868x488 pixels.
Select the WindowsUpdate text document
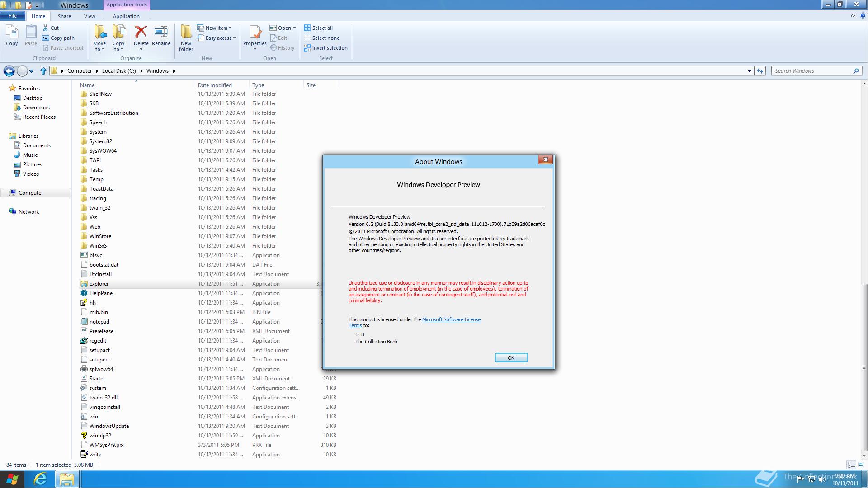click(109, 426)
